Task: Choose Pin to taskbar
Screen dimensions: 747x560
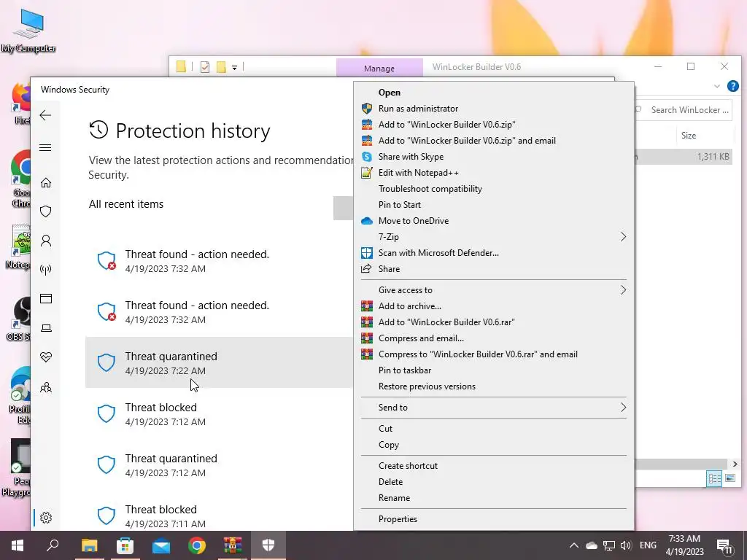Action: [x=494, y=370]
